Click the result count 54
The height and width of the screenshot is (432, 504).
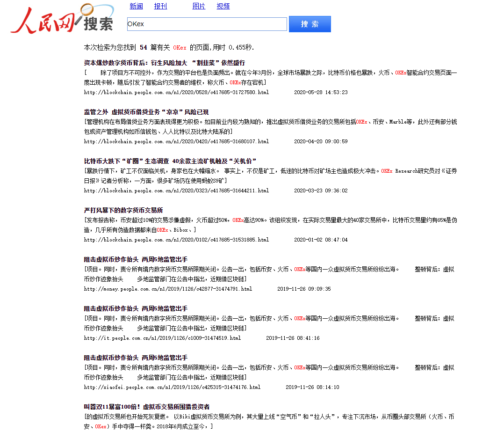(144, 48)
